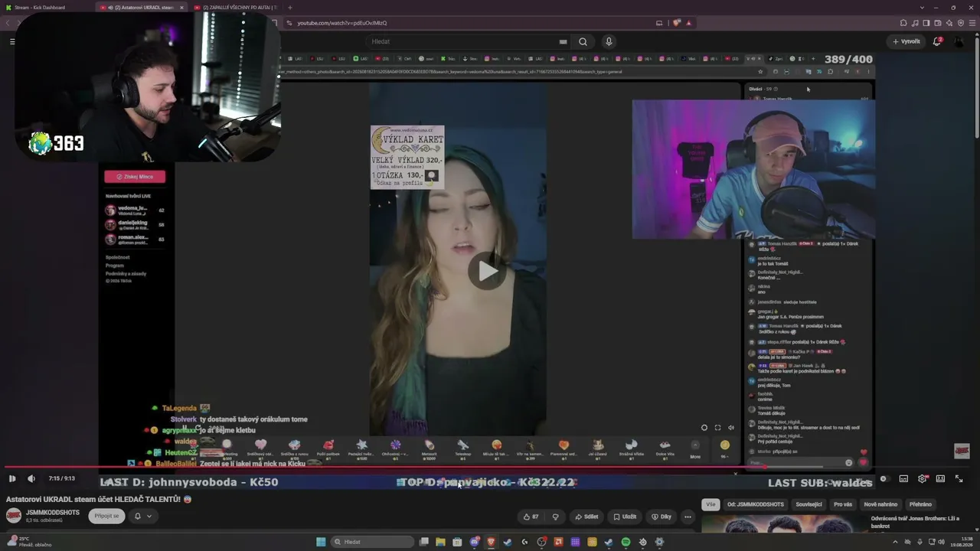Select the Související filter chip
The image size is (980, 551).
pos(808,504)
